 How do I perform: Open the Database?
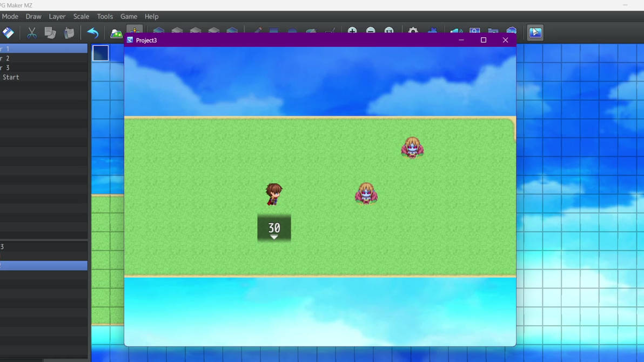point(413,32)
